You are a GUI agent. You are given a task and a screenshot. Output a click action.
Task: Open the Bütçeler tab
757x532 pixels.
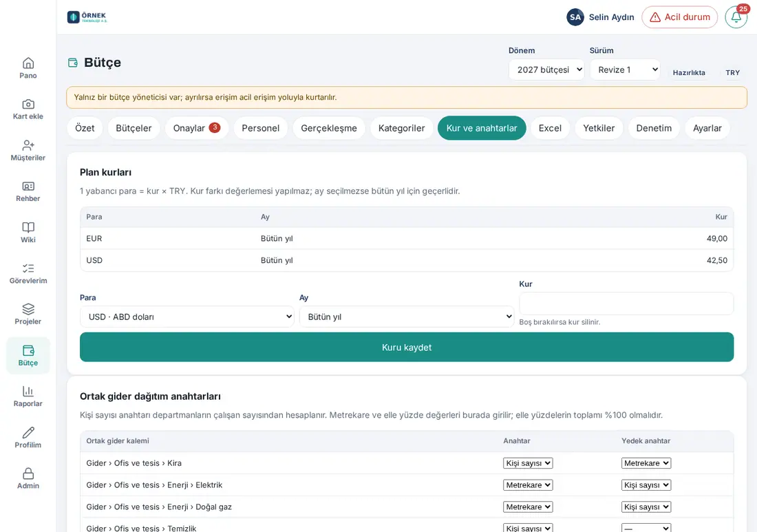click(x=134, y=128)
